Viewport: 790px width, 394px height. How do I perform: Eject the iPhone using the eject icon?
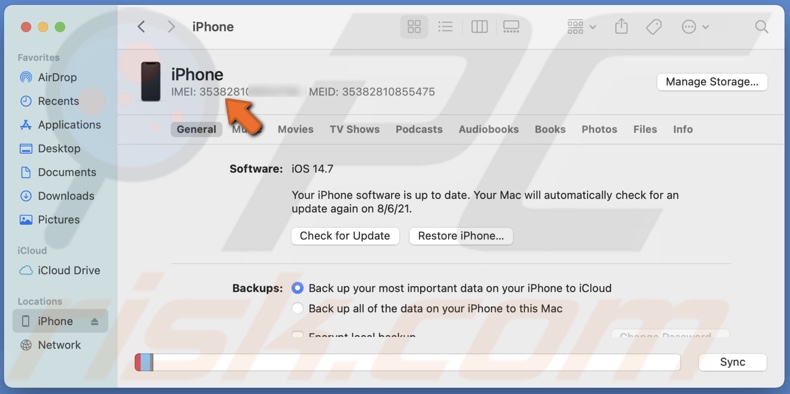[95, 321]
